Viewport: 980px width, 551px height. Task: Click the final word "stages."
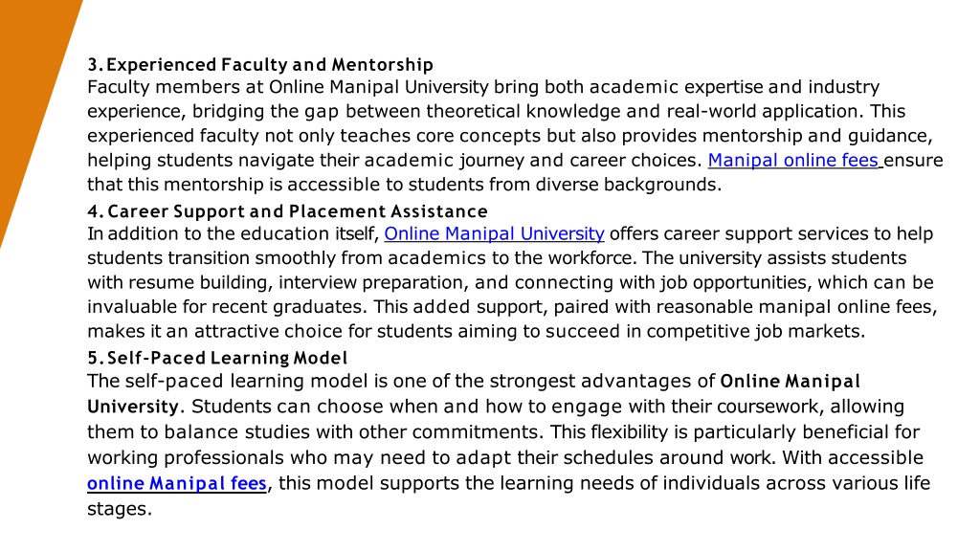[x=120, y=509]
